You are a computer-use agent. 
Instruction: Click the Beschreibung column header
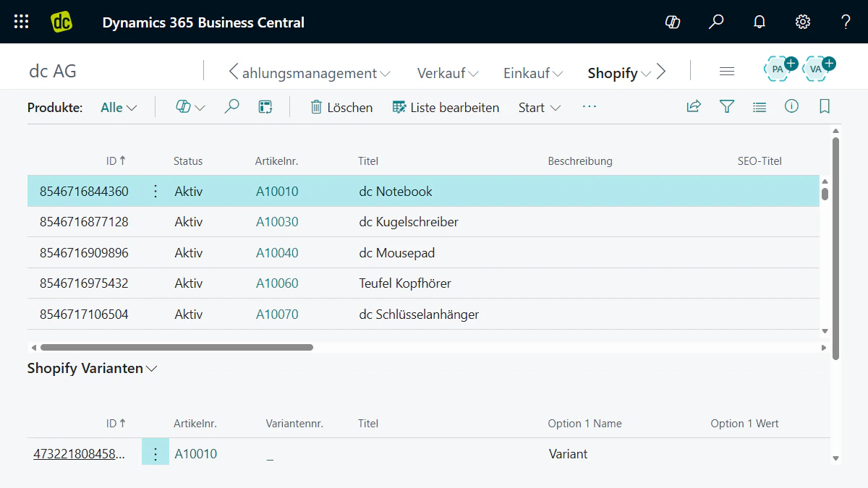(x=580, y=161)
